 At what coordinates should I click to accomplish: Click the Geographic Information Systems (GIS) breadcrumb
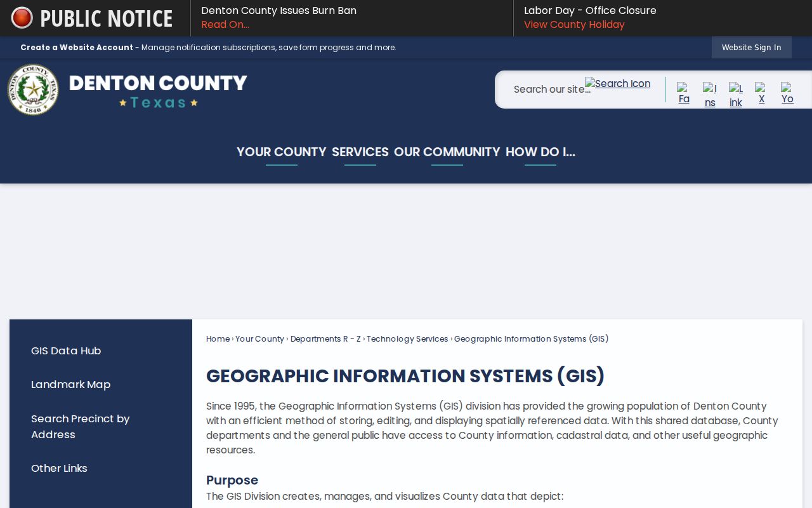(532, 338)
